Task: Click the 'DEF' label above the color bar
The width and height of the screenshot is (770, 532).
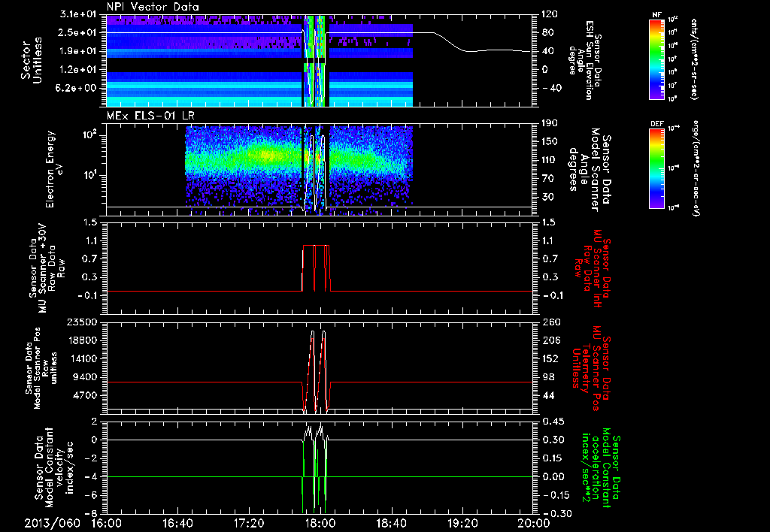Action: pos(656,124)
